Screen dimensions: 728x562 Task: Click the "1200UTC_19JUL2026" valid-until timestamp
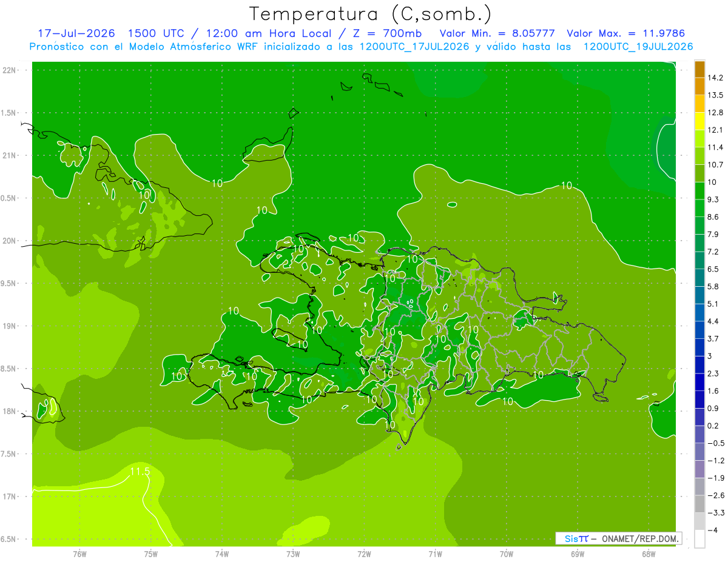click(638, 46)
